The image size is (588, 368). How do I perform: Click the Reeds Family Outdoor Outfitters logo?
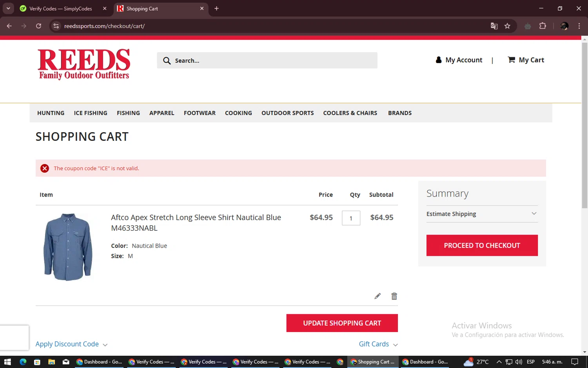point(84,64)
